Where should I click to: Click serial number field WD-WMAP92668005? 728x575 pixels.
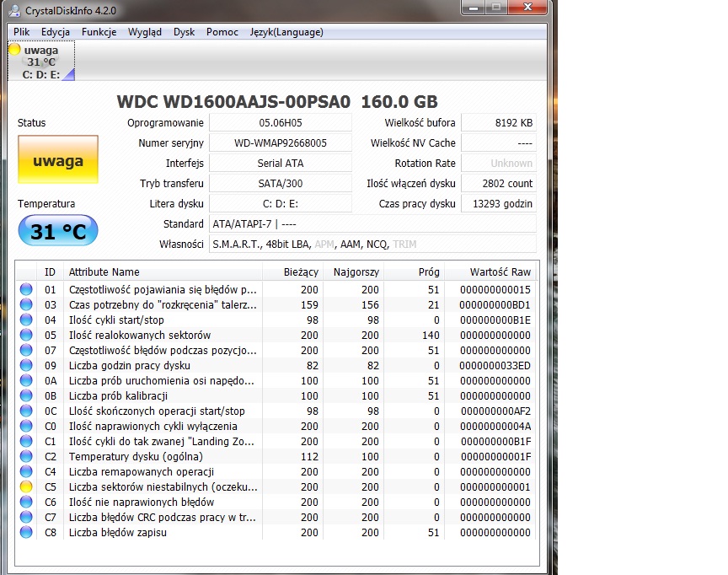pyautogui.click(x=281, y=143)
